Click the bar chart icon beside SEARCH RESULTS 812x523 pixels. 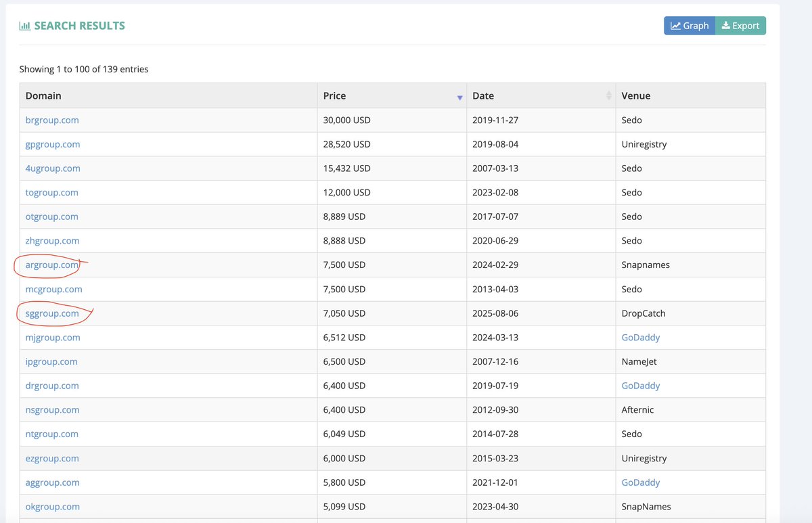click(24, 25)
